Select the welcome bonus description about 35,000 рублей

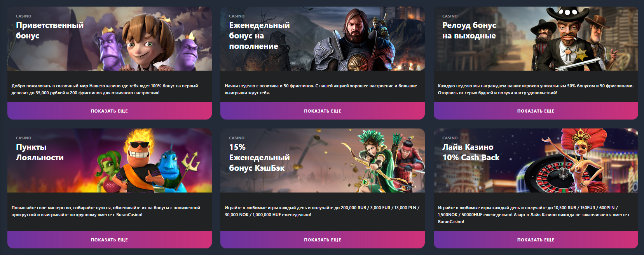click(x=105, y=89)
